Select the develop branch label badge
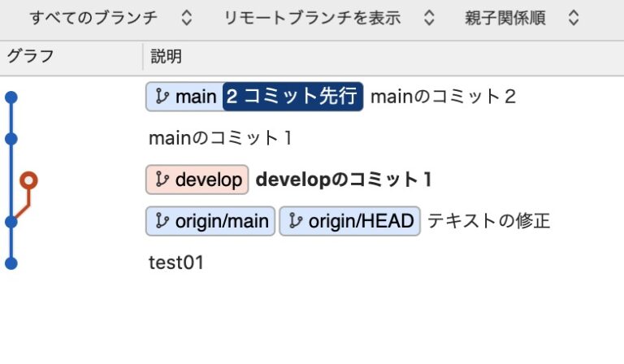Viewport: 624px width, 364px height. (197, 180)
